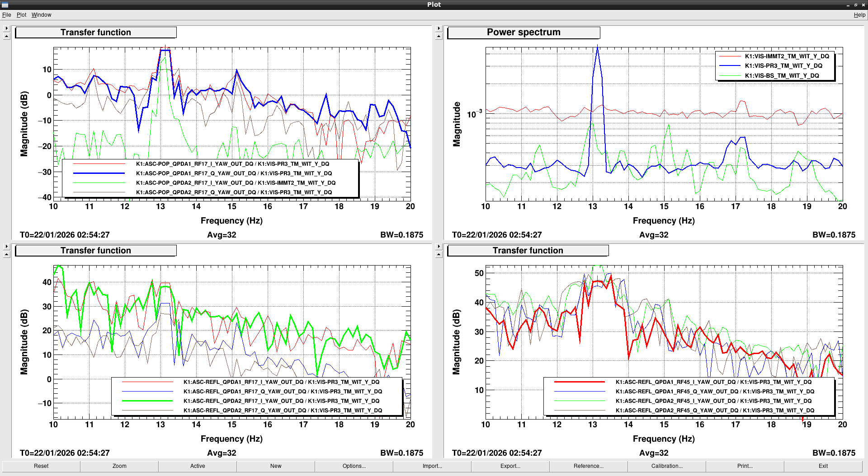Select the Power spectrum title box
The width and height of the screenshot is (868, 476).
(x=524, y=33)
